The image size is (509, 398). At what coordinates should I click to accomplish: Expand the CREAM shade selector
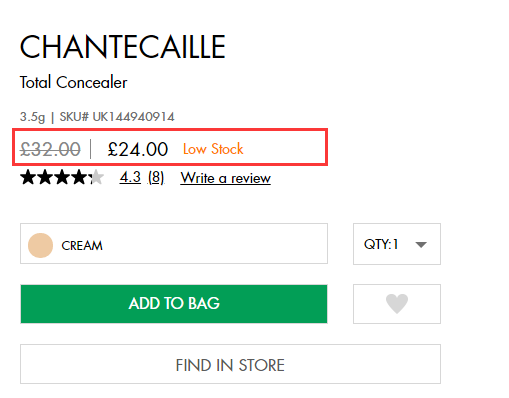pyautogui.click(x=174, y=244)
